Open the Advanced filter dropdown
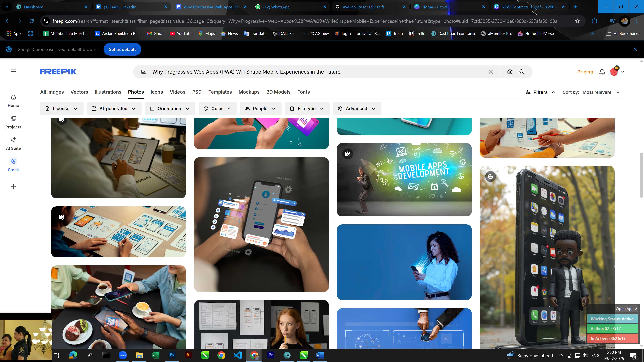644x362 pixels. point(357,108)
